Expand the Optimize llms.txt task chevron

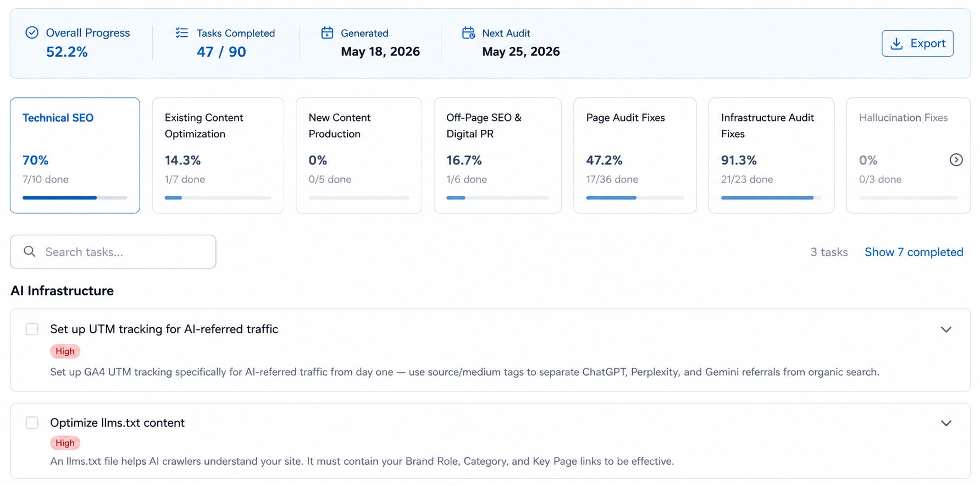point(945,423)
